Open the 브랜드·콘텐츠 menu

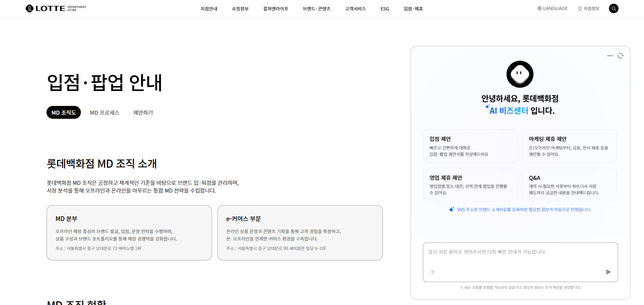click(317, 9)
